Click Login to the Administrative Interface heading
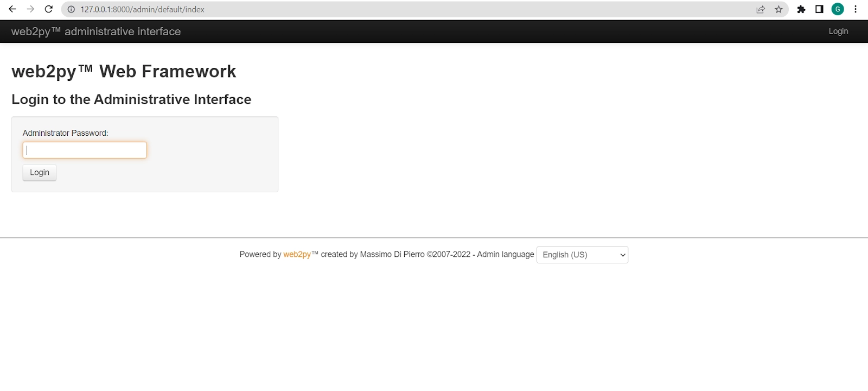 coord(131,99)
